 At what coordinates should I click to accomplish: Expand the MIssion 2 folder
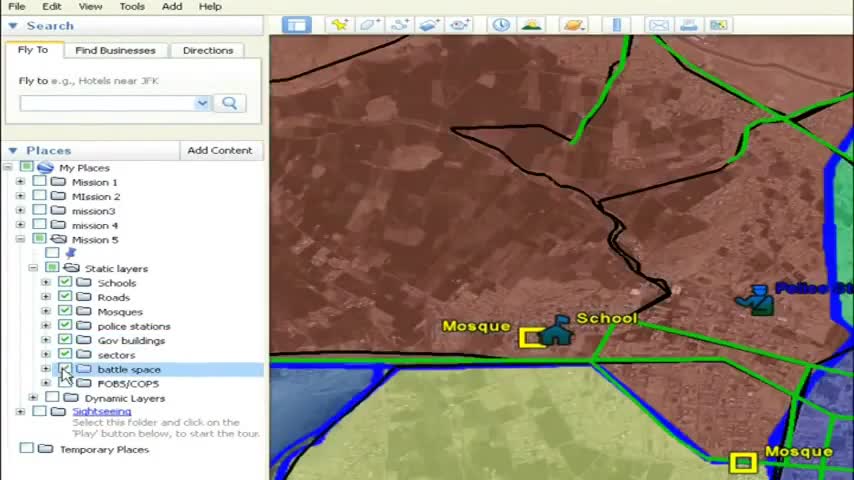click(x=20, y=196)
